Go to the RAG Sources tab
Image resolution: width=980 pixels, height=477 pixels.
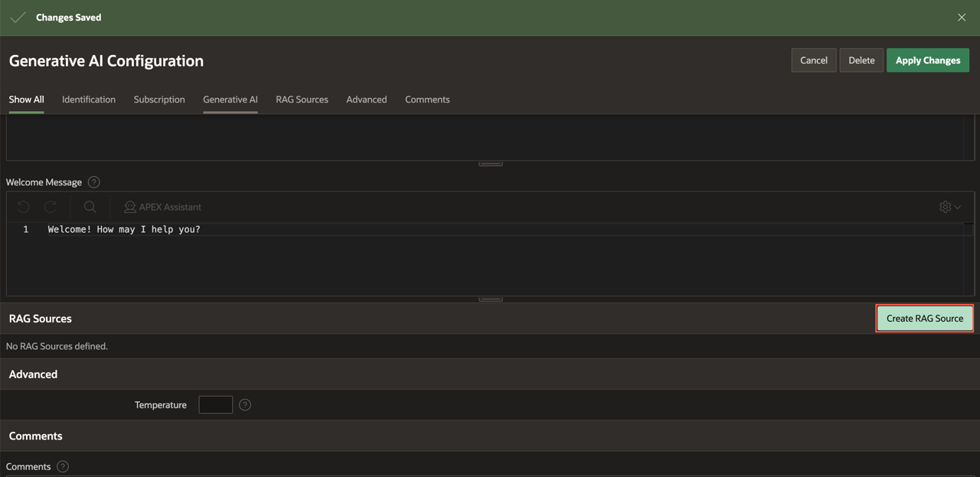point(302,100)
